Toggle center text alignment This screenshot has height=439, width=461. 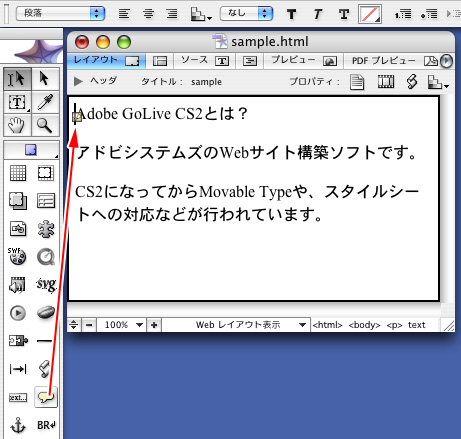point(148,14)
